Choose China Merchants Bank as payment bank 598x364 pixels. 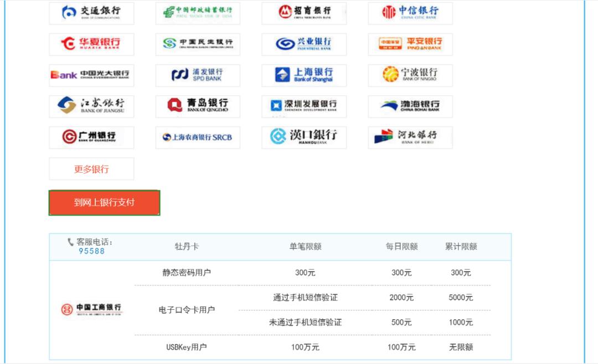point(305,13)
